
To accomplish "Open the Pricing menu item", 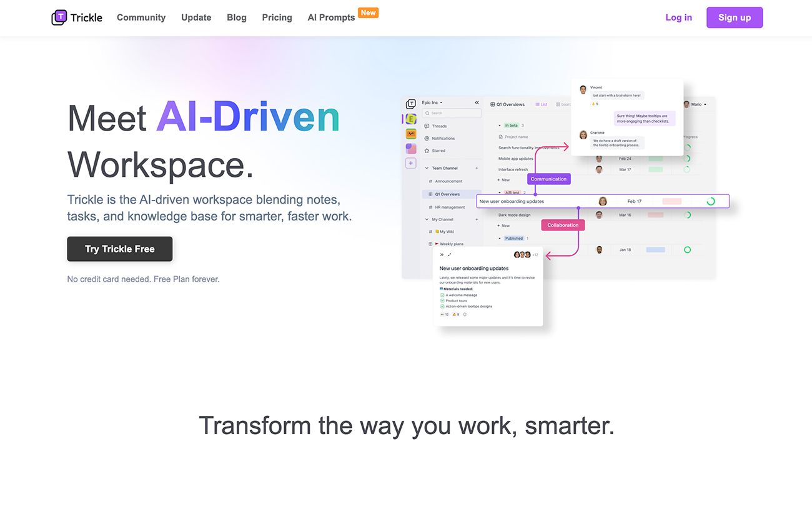I will pyautogui.click(x=277, y=17).
